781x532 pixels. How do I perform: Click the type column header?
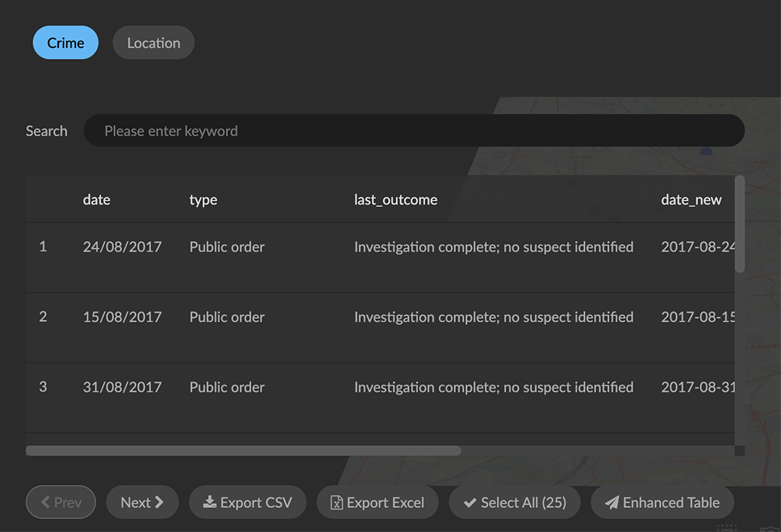coord(203,199)
